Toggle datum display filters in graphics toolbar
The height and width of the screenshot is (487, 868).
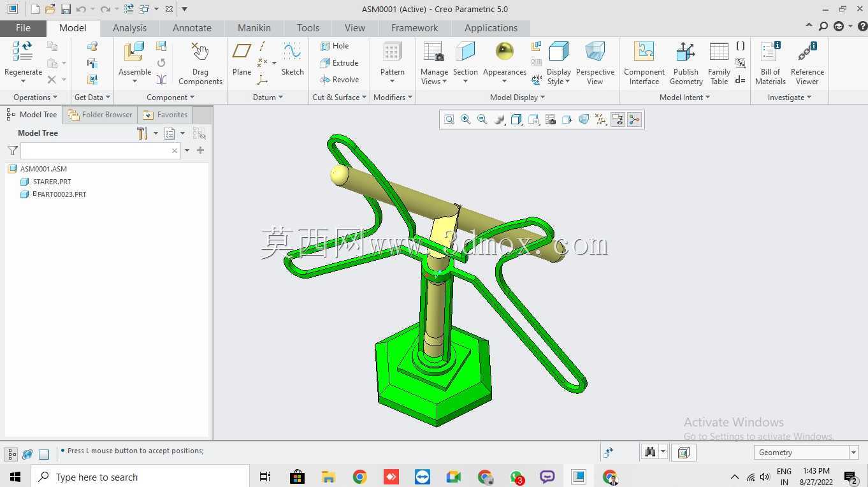601,120
